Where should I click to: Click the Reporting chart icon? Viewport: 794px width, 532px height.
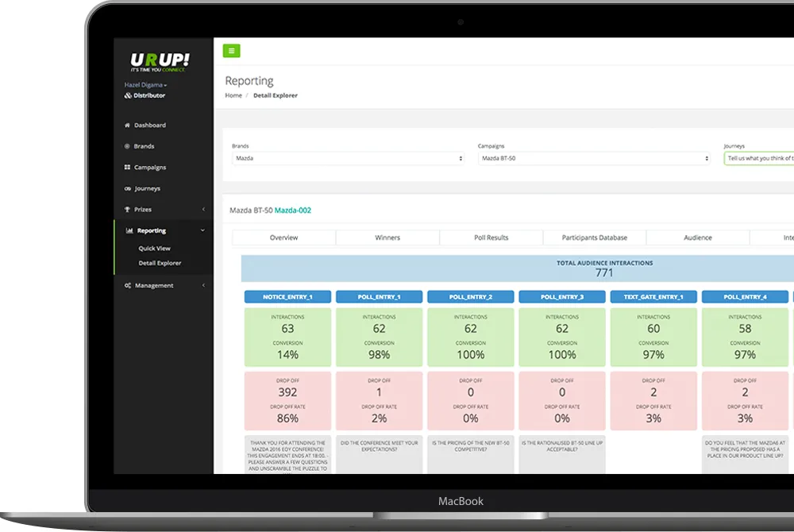click(x=129, y=230)
